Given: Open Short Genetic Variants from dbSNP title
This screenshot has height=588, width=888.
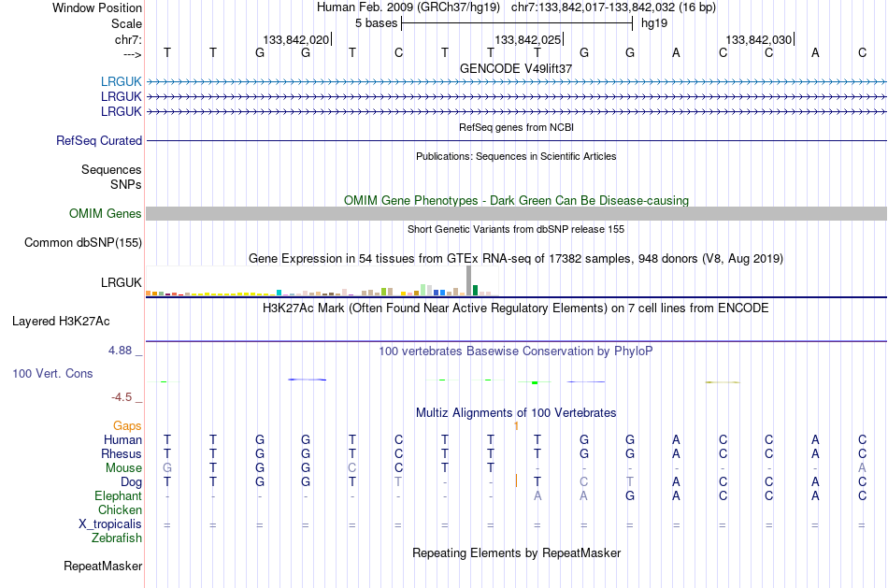Looking at the screenshot, I should [516, 229].
